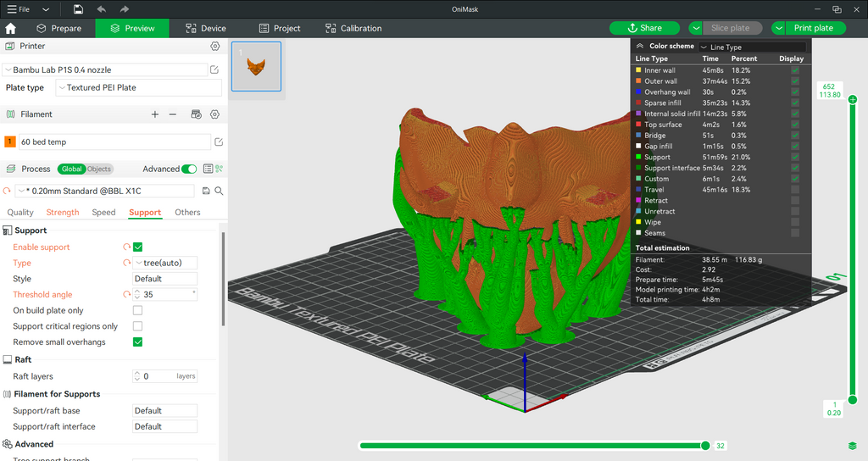Open the Color scheme Line Type dropdown
868x461 pixels.
(753, 47)
